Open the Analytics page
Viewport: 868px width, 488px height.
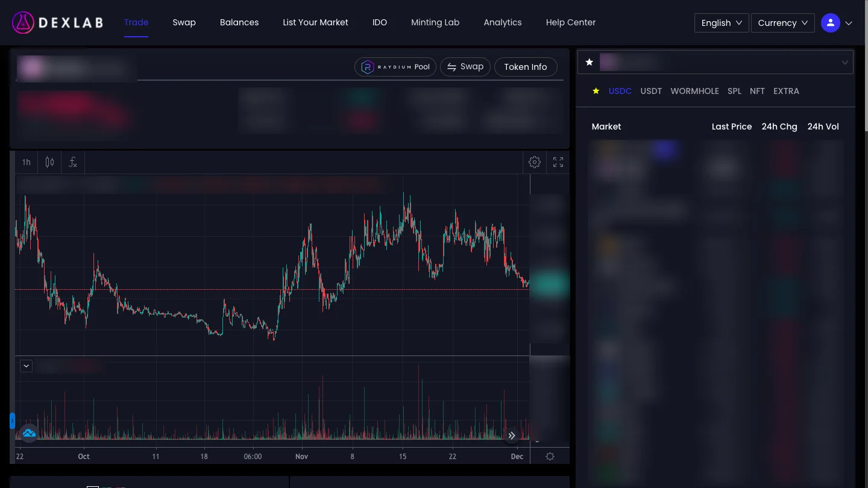tap(503, 22)
